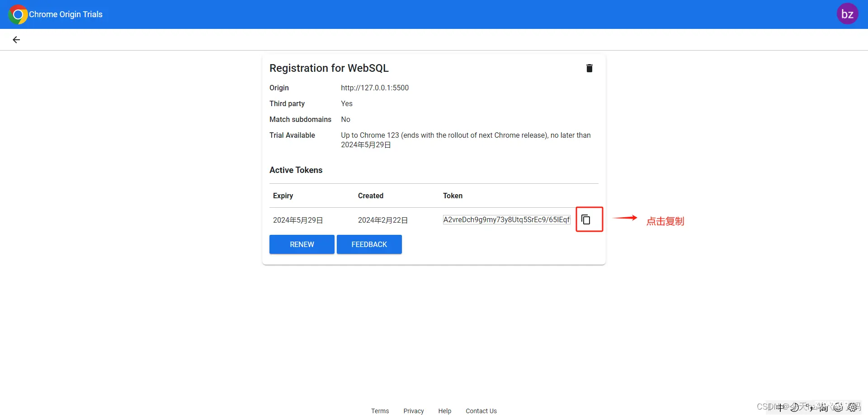The width and height of the screenshot is (868, 415).
Task: Click the Match subdomains label
Action: (301, 120)
